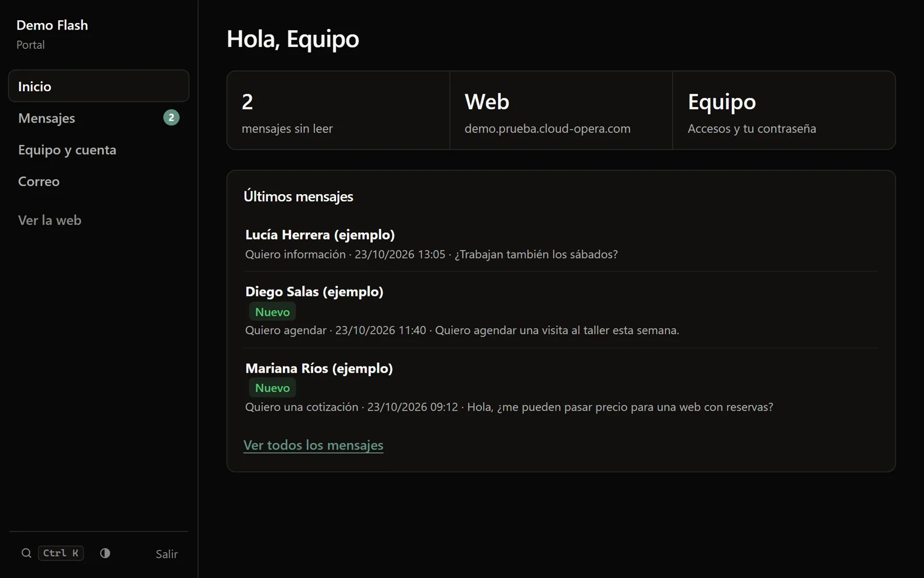Click the search magnifier icon

click(27, 553)
